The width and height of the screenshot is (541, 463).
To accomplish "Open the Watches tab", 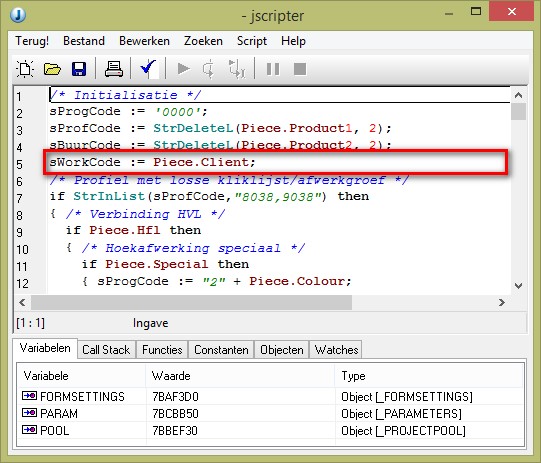I will pos(336,350).
